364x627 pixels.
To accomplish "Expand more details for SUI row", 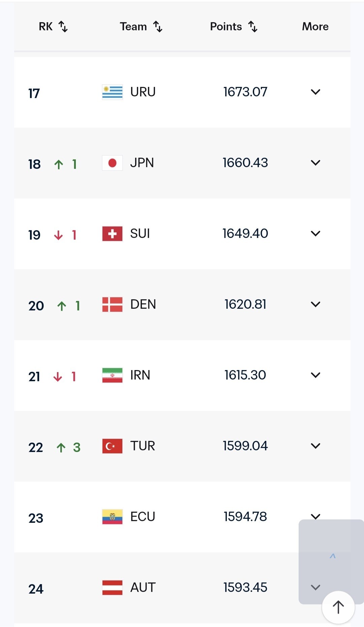I will pyautogui.click(x=315, y=234).
